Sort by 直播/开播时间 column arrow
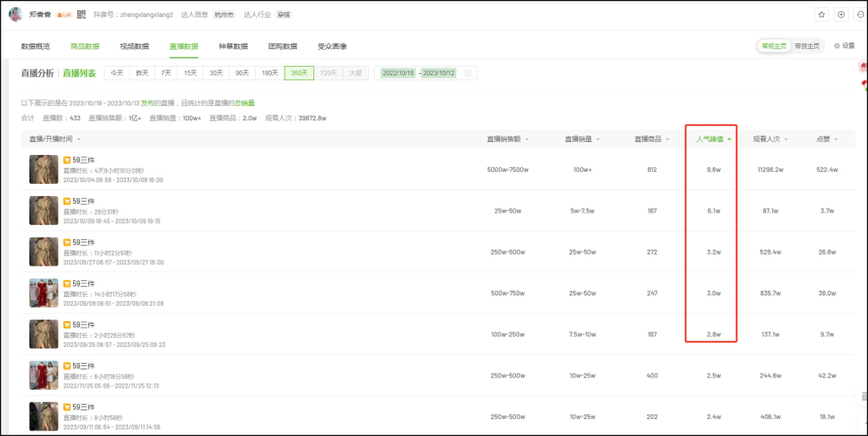 tap(79, 140)
